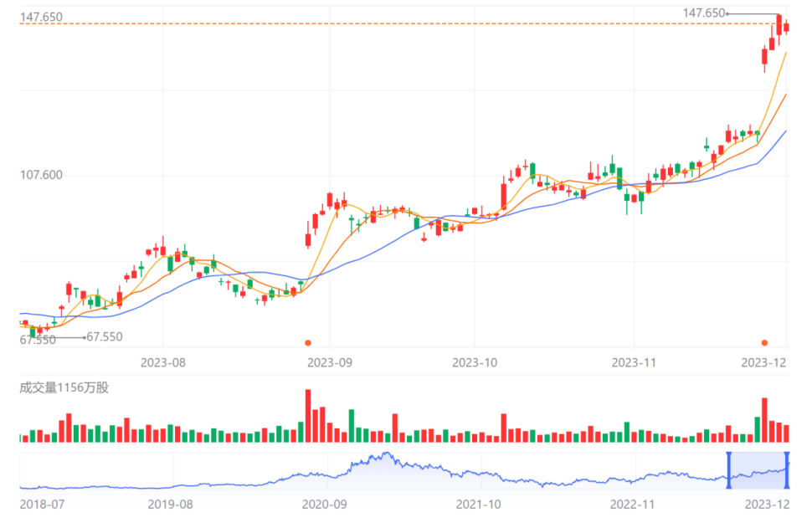Click the 147.650 high price label marker
812x528 pixels.
[704, 13]
